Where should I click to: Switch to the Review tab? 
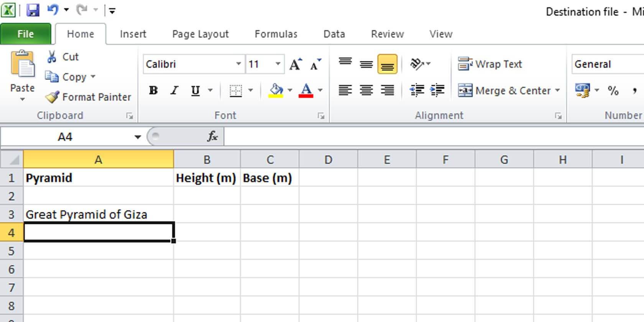[x=388, y=34]
